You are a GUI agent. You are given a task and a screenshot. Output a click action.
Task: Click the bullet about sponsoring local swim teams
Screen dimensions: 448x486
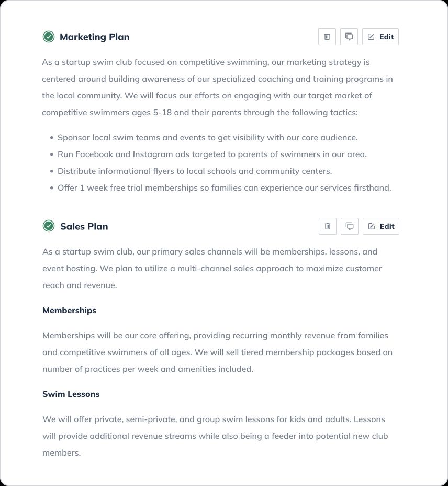pyautogui.click(x=207, y=137)
